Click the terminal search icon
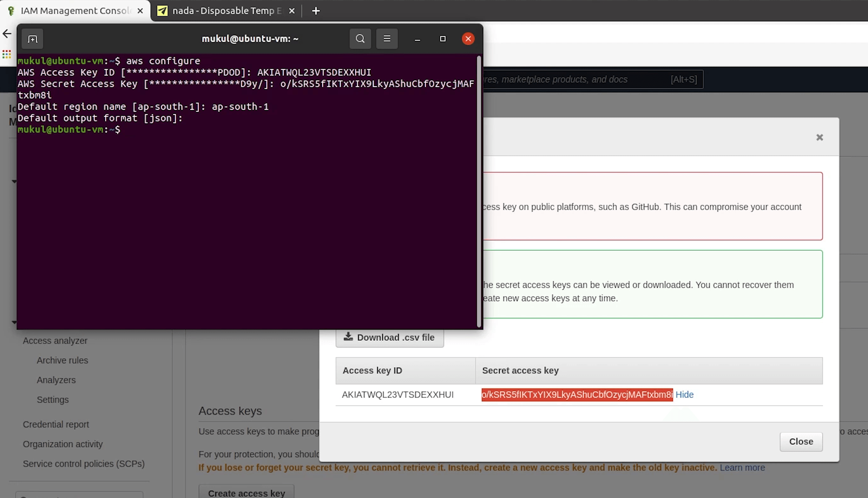868x498 pixels. click(360, 38)
